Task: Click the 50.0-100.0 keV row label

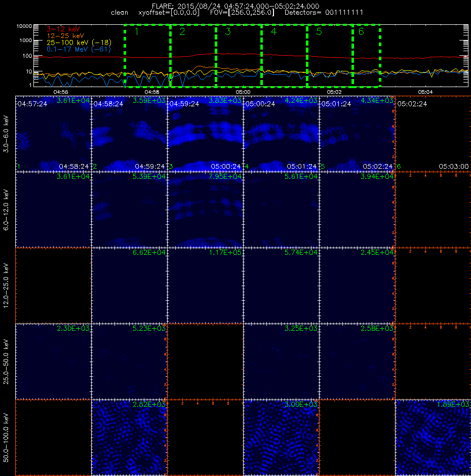Action: (x=6, y=438)
